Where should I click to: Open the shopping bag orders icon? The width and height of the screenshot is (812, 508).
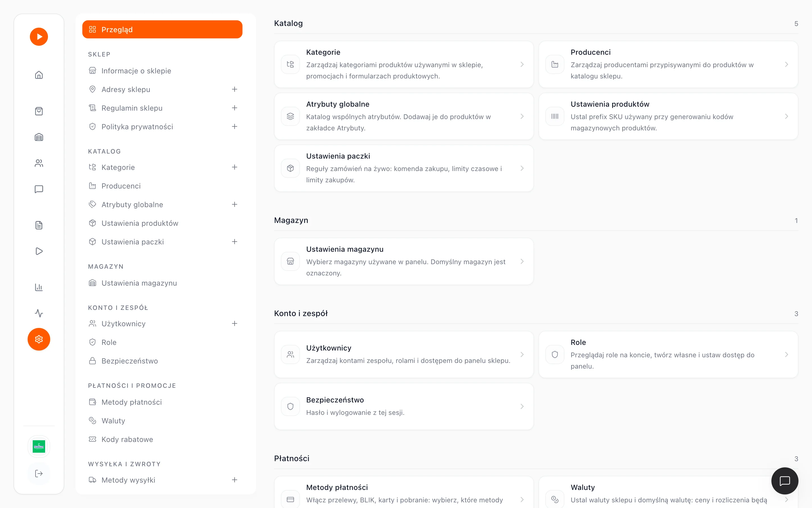click(39, 111)
